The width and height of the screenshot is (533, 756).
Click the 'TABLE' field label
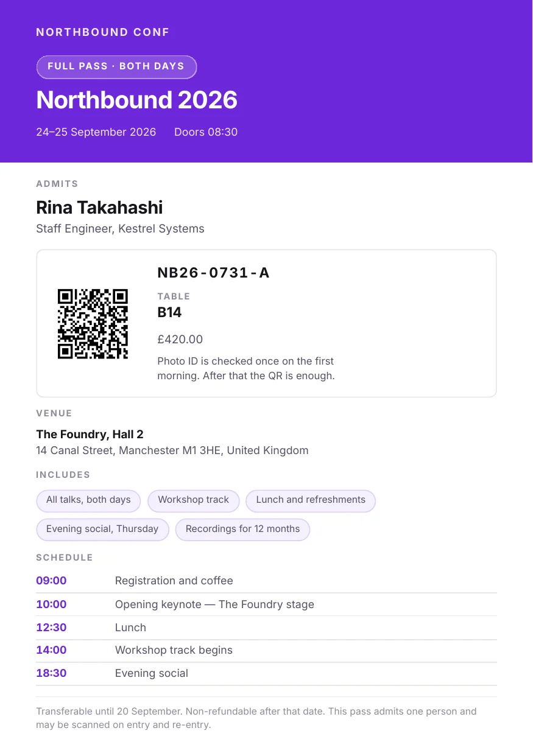174,296
